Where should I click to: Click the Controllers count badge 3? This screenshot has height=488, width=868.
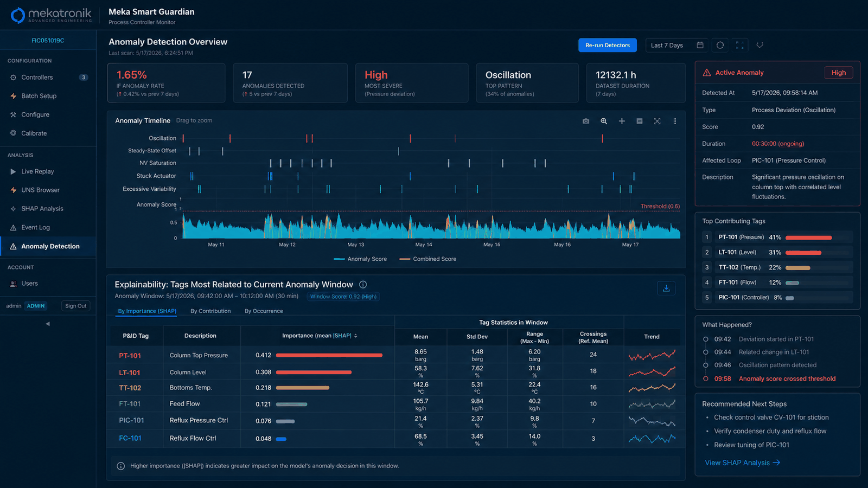pyautogui.click(x=84, y=78)
